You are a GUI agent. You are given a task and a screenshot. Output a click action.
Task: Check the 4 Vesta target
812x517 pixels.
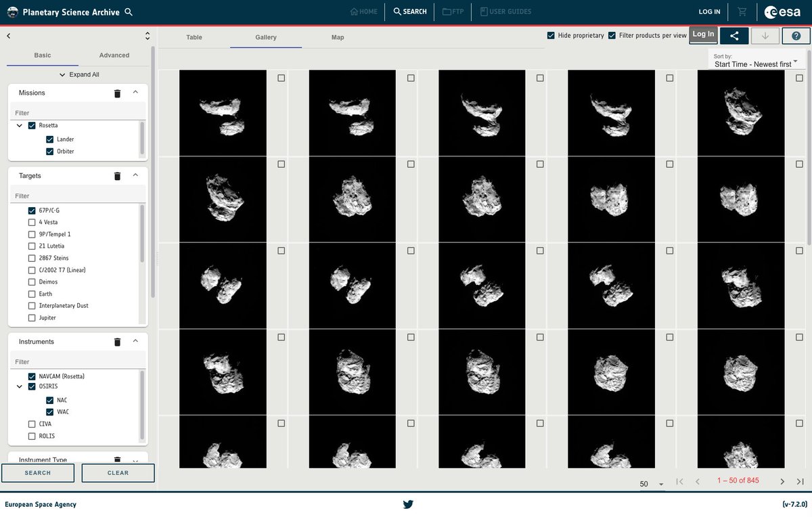point(32,222)
